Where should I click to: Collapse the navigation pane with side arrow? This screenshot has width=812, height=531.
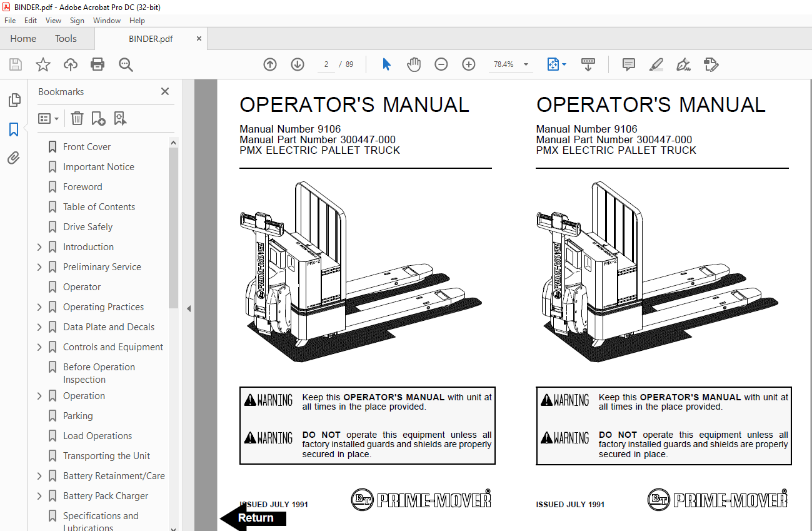coord(189,308)
